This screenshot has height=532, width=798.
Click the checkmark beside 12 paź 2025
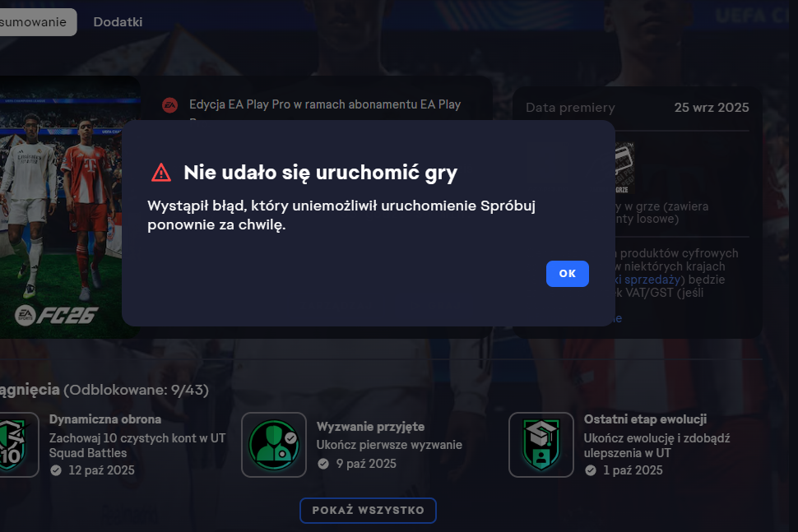coord(56,470)
